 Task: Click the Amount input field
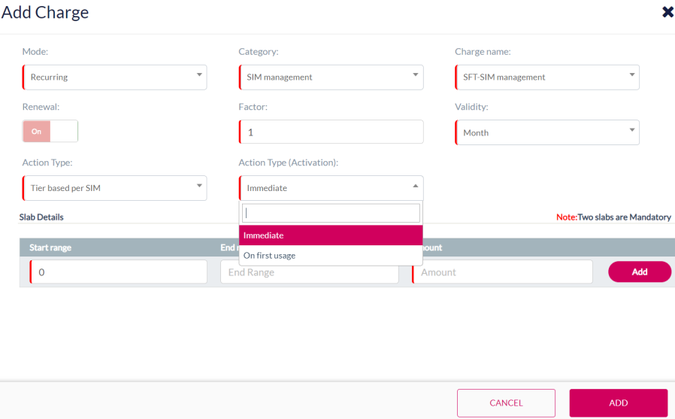pyautogui.click(x=502, y=272)
